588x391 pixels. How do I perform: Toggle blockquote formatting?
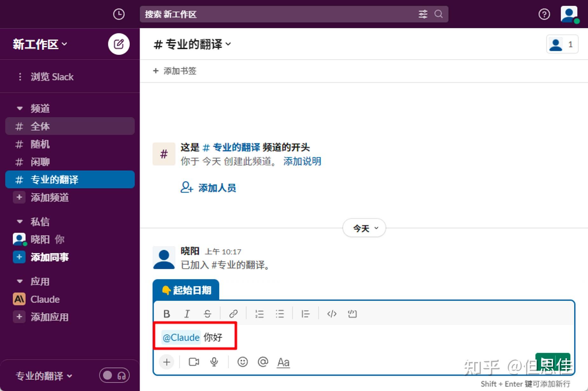(x=305, y=314)
